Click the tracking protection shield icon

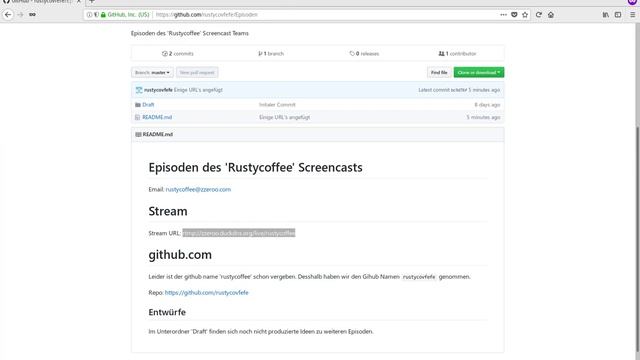pyautogui.click(x=96, y=15)
